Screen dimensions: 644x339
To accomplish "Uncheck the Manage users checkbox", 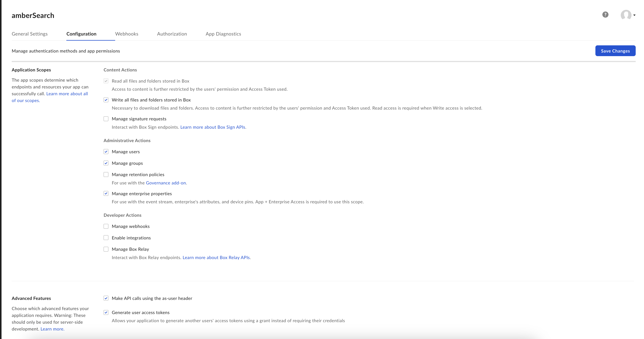I will [x=106, y=152].
